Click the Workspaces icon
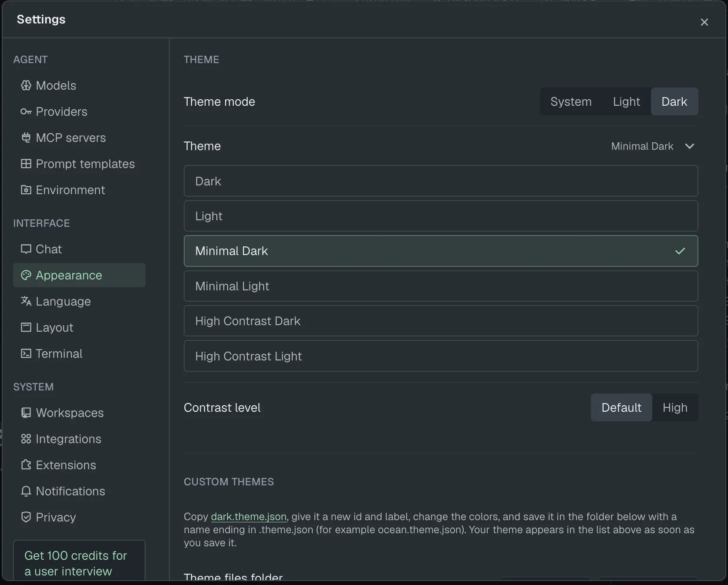Image resolution: width=728 pixels, height=585 pixels. 26,413
